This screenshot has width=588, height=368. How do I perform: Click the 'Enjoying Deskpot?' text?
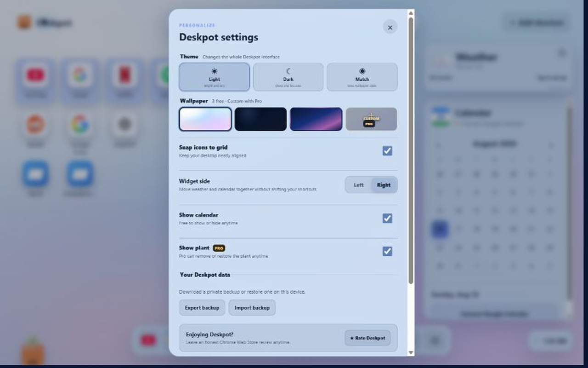pyautogui.click(x=209, y=334)
